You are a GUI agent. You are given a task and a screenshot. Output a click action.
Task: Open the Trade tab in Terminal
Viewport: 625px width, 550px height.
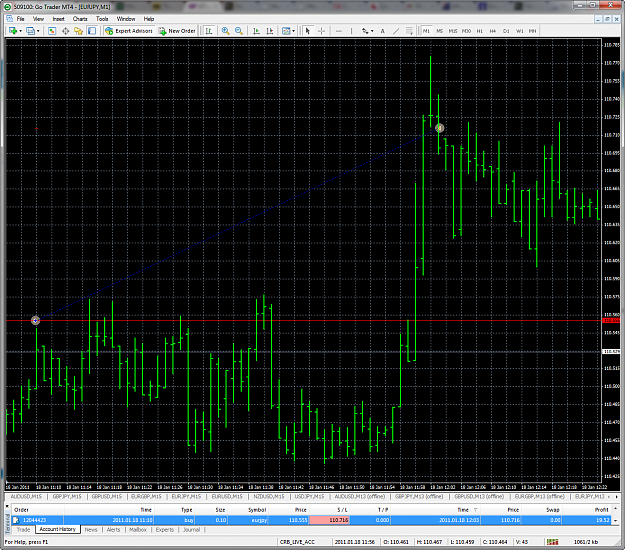tap(24, 530)
